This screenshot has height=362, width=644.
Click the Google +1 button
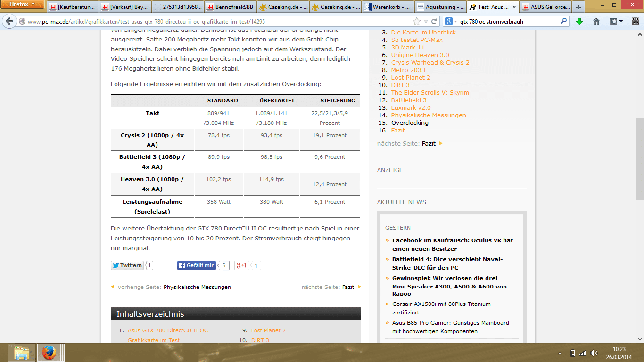[241, 265]
